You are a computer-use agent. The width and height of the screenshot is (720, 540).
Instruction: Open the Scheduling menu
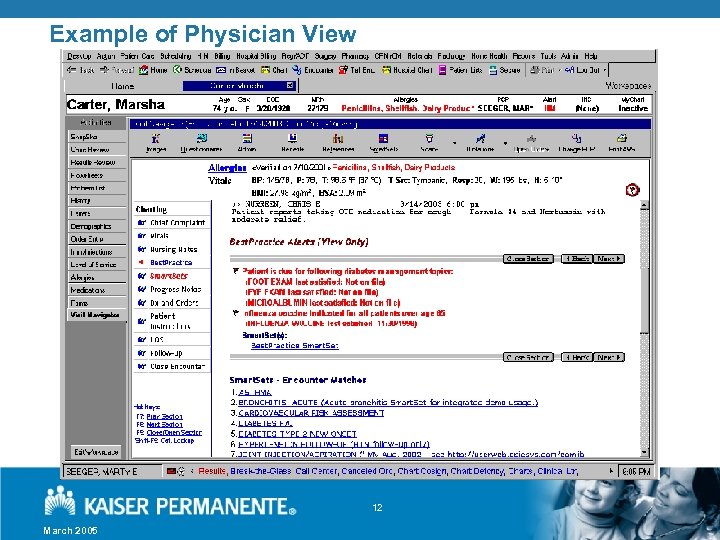pos(175,56)
